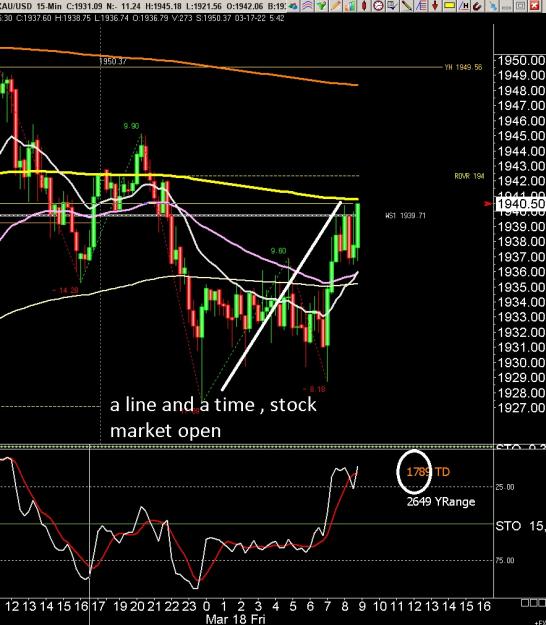Click the teal cloud toolbar icon
Image resolution: width=546 pixels, height=625 pixels.
pos(293,6)
